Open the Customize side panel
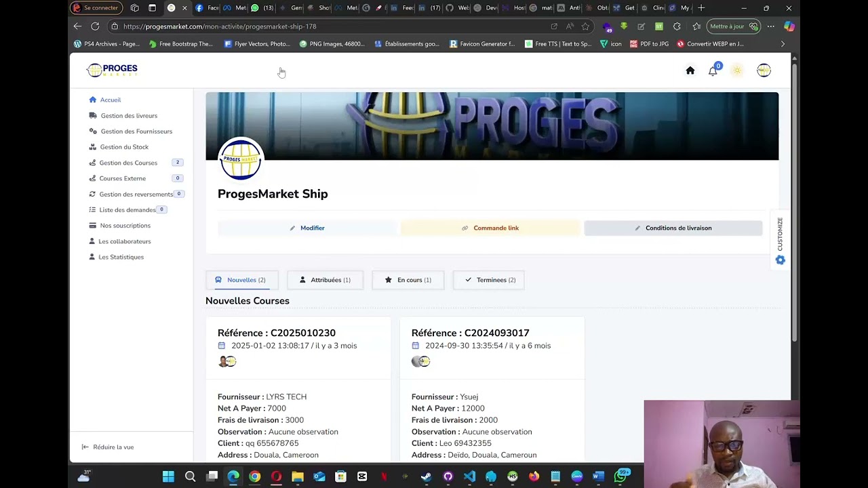The image size is (868, 488). tap(780, 241)
